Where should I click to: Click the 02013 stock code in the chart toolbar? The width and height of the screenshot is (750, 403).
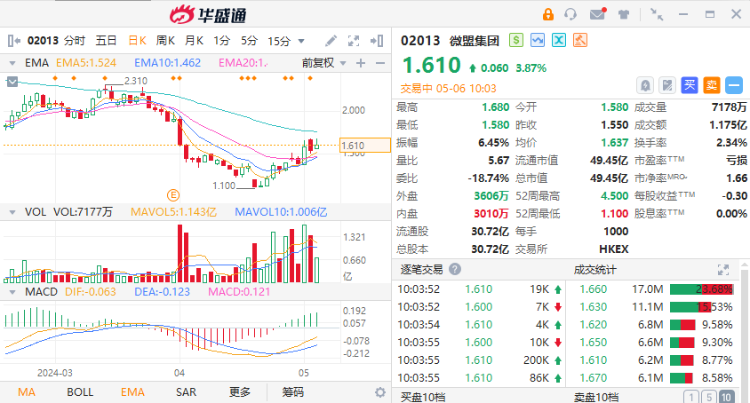pyautogui.click(x=43, y=41)
